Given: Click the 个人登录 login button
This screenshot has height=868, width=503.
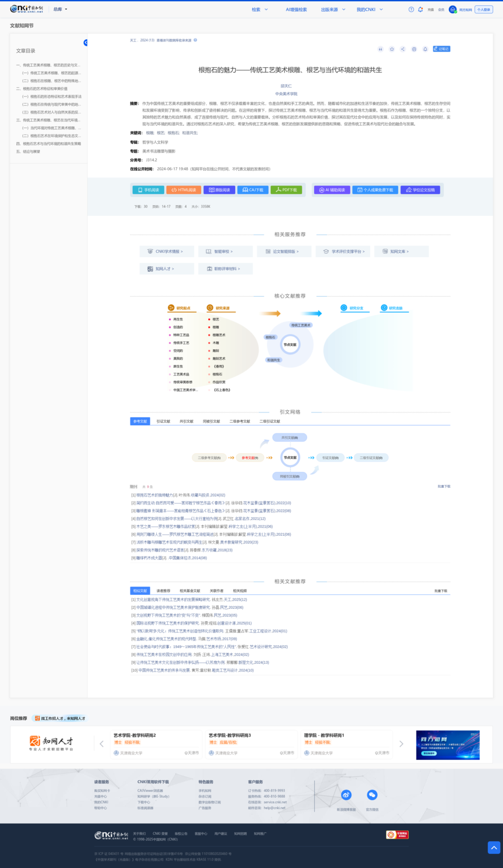Looking at the screenshot, I should pos(484,9).
